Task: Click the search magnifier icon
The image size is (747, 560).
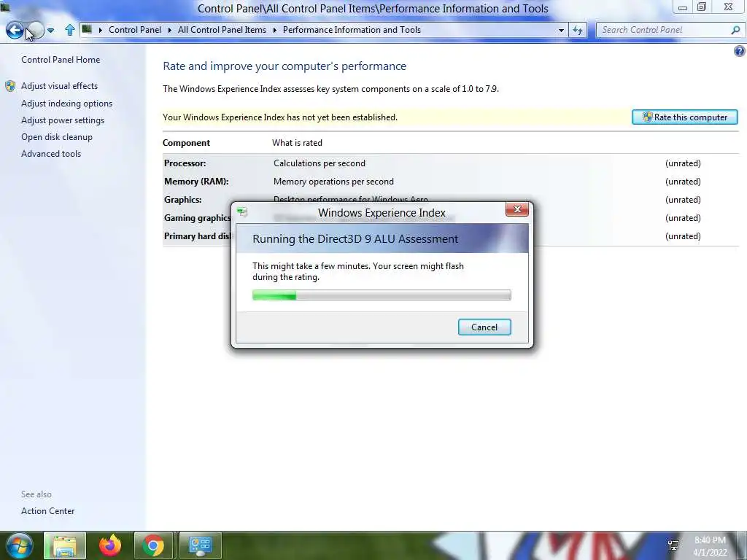Action: point(735,30)
